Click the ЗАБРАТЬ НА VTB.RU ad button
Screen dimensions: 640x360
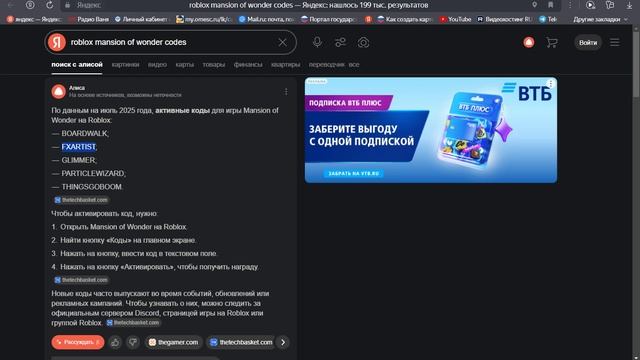click(x=353, y=173)
